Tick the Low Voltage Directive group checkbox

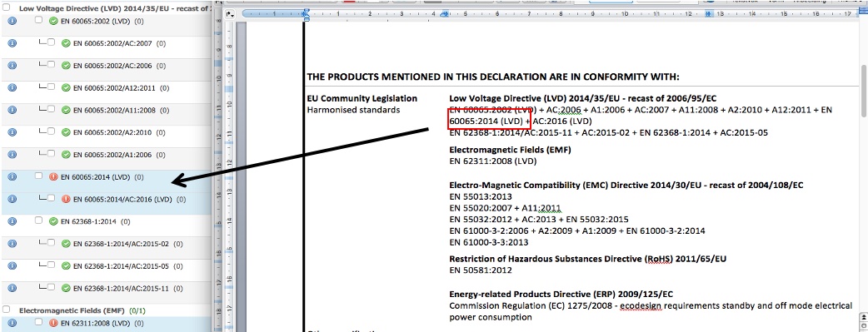tap(7, 8)
